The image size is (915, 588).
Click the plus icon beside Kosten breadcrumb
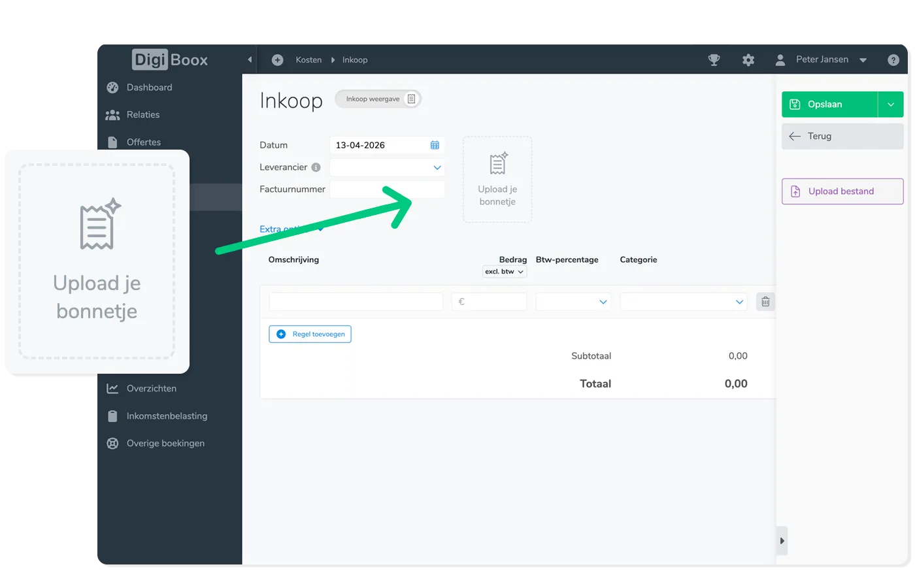pos(277,60)
